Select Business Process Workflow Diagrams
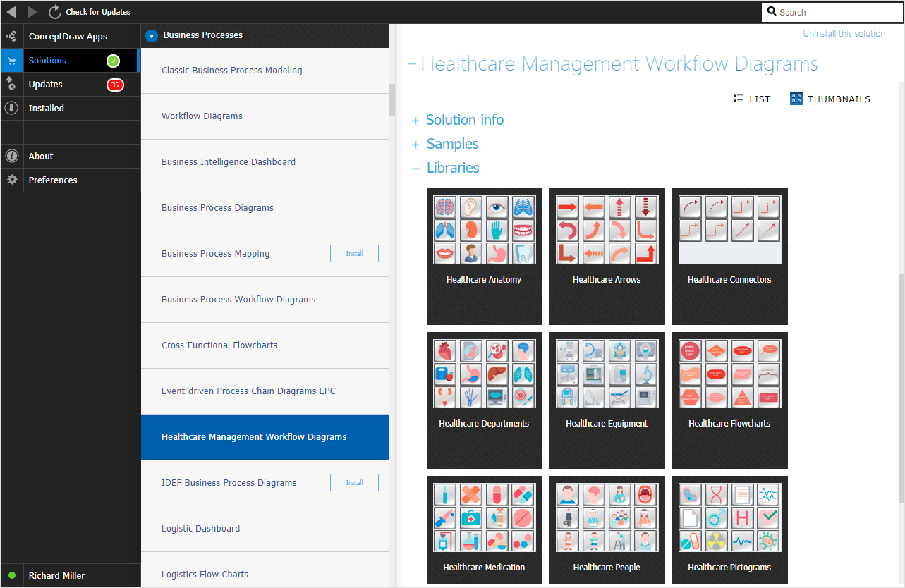Screen dimensions: 905x588 click(x=265, y=300)
